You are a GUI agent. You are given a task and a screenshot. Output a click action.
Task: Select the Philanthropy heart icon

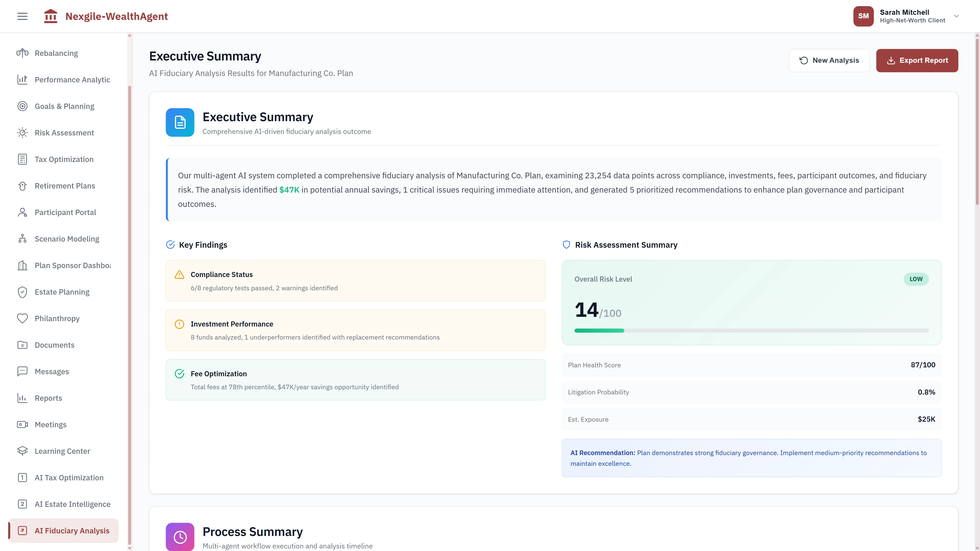pyautogui.click(x=22, y=318)
